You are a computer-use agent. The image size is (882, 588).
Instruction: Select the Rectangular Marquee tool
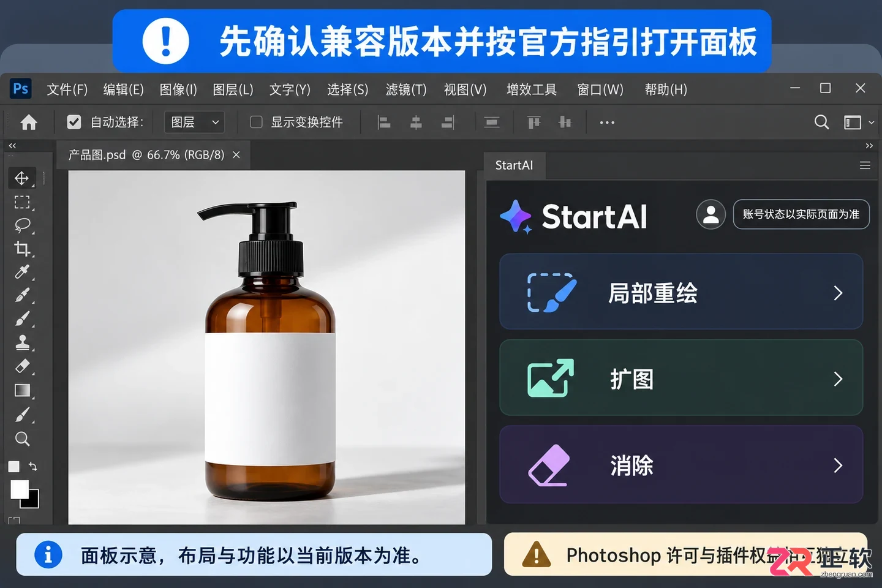(x=22, y=202)
